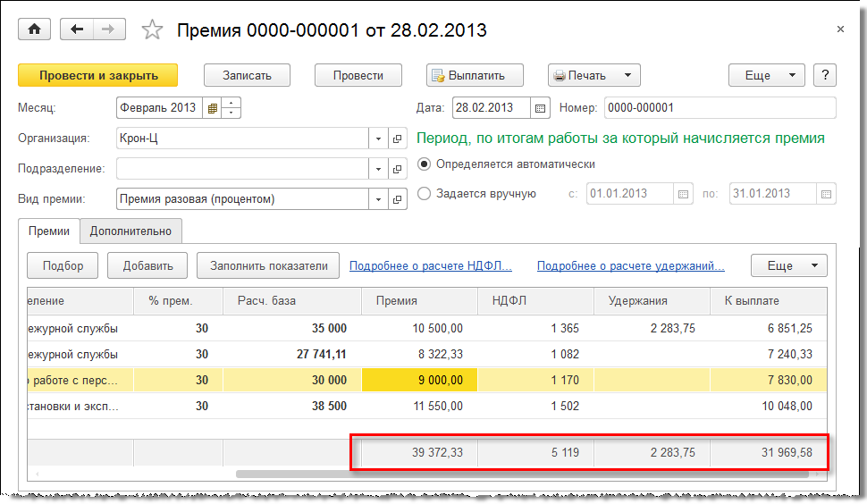
Task: Click the Номер input field
Action: pyautogui.click(x=719, y=108)
